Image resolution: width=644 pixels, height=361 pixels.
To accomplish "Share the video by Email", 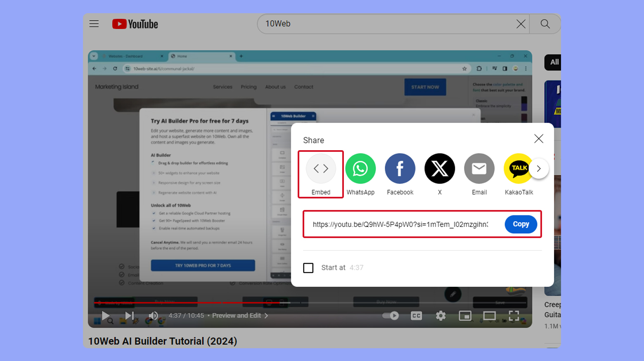I will point(479,169).
